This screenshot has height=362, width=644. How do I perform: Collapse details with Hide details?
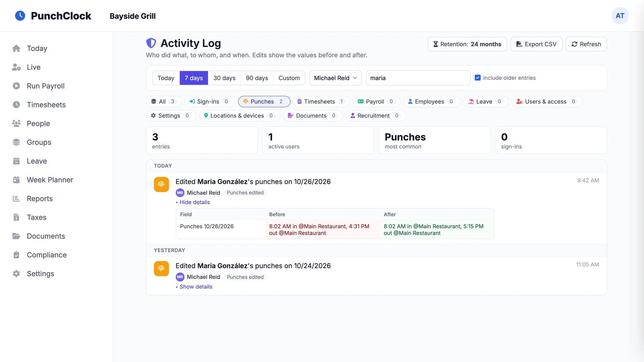click(x=193, y=202)
